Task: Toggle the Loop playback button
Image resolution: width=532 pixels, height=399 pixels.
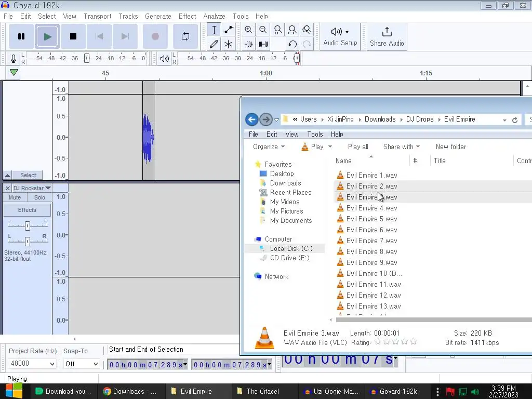Action: coord(185,36)
